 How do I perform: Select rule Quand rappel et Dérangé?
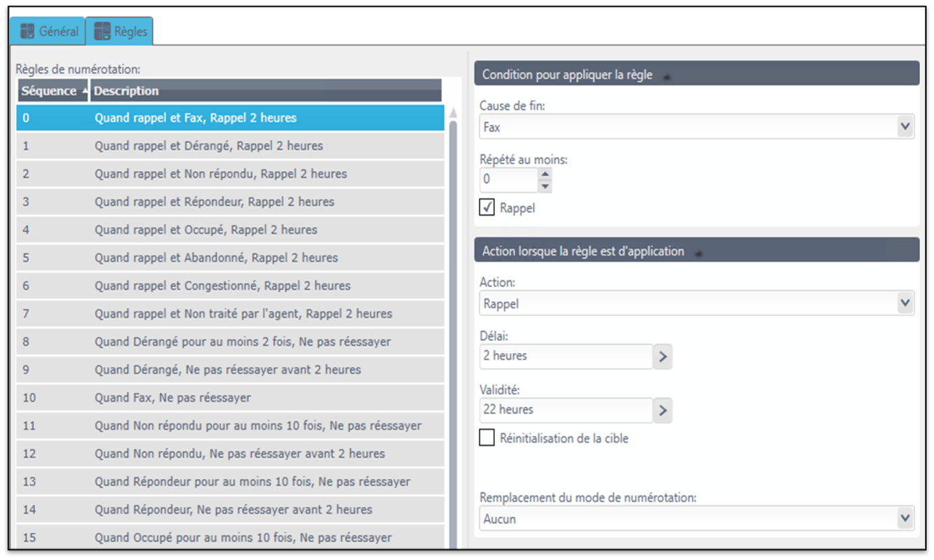click(230, 146)
